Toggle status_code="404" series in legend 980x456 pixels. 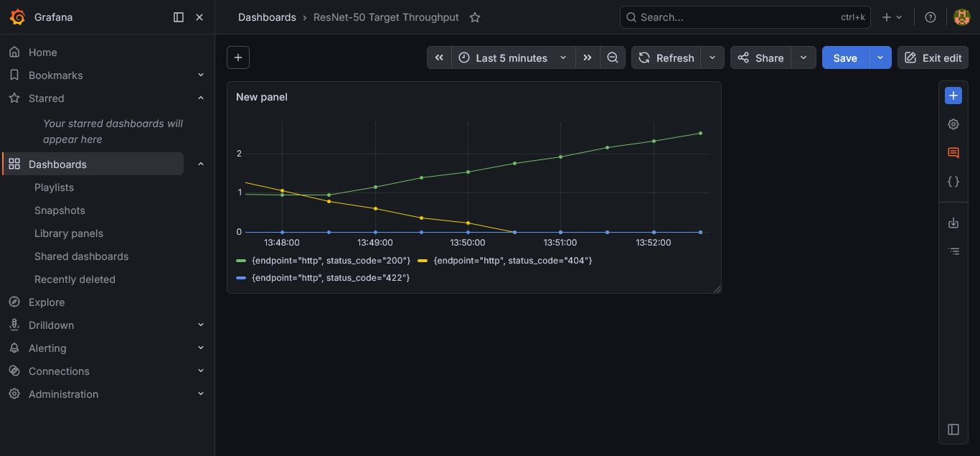point(513,261)
